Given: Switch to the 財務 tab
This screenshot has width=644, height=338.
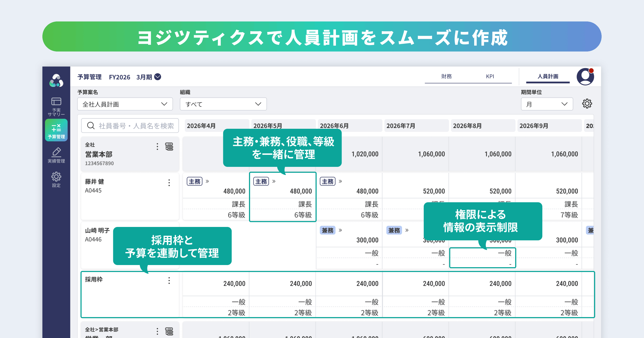Looking at the screenshot, I should [446, 76].
